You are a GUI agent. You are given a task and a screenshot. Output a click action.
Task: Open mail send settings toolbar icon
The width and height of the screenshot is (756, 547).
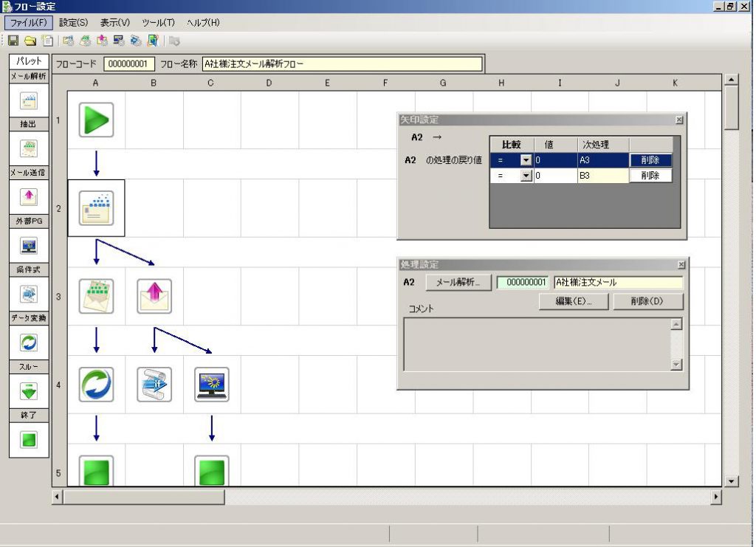[102, 41]
